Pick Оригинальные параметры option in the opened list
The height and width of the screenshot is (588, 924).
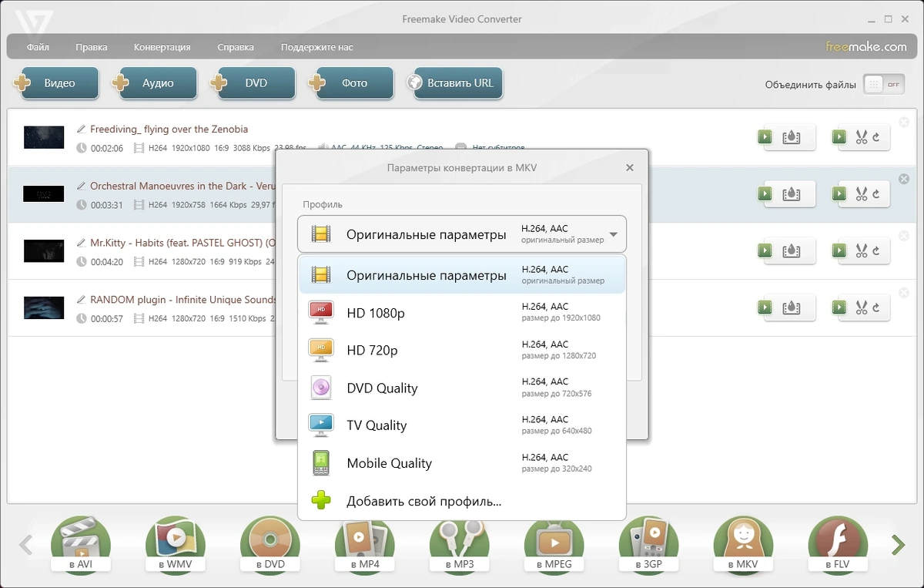(462, 275)
